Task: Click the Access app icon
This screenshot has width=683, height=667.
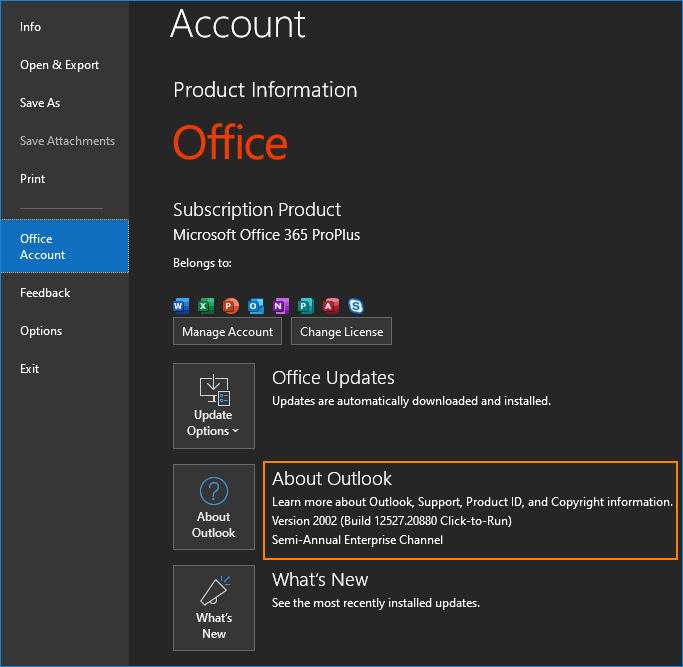Action: click(x=331, y=306)
